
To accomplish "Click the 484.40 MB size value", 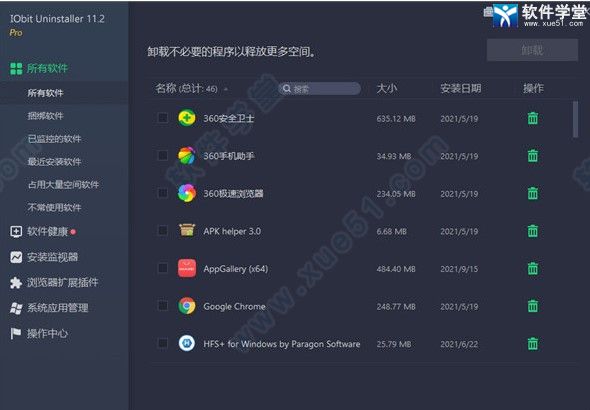I will click(x=396, y=269).
